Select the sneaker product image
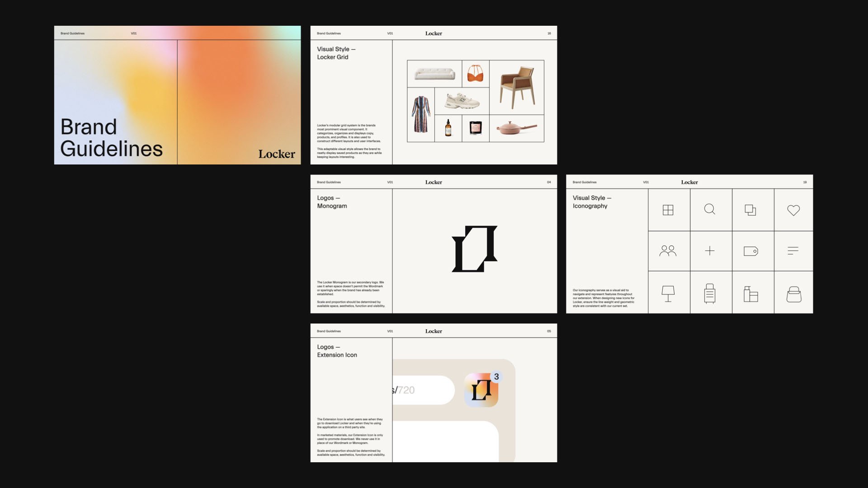 tap(462, 101)
